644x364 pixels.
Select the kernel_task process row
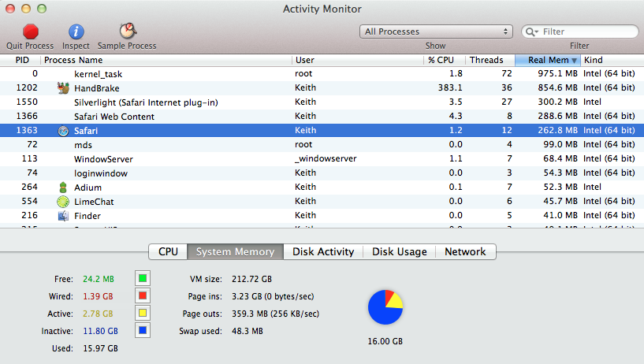click(322, 74)
